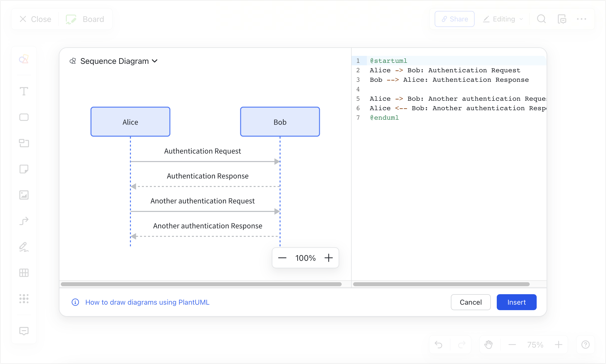Viewport: 606px width, 364px height.
Task: Click the undo arrow
Action: (x=438, y=345)
